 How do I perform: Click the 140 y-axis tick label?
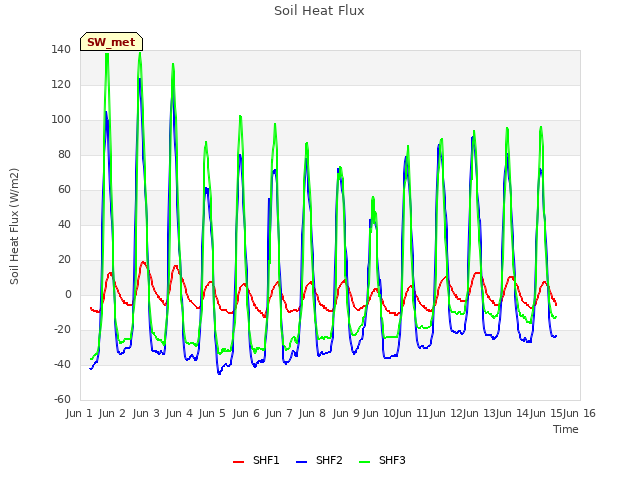(x=61, y=50)
